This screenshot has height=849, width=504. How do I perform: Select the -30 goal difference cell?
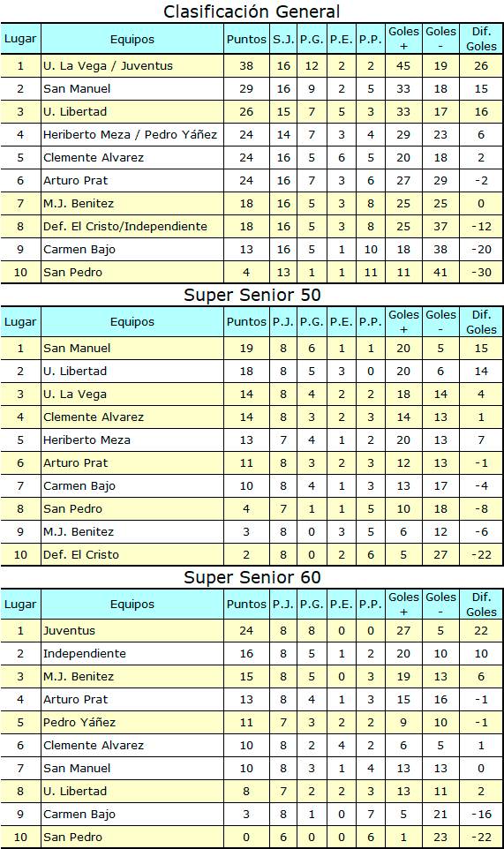[x=481, y=273]
